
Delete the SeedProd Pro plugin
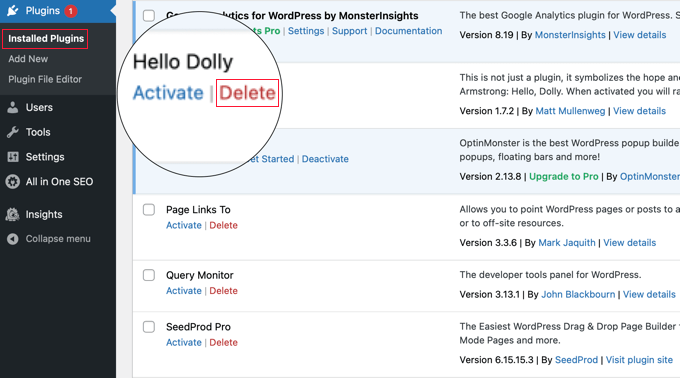(x=223, y=342)
